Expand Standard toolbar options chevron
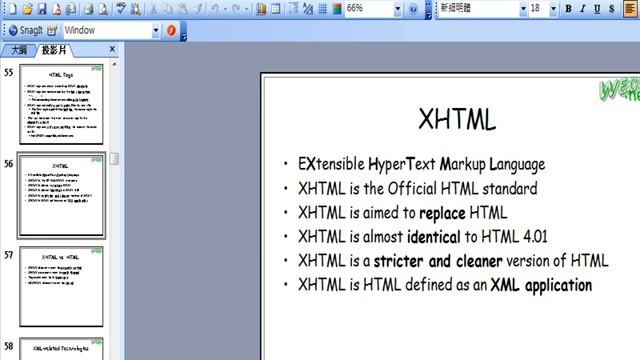 [428, 10]
